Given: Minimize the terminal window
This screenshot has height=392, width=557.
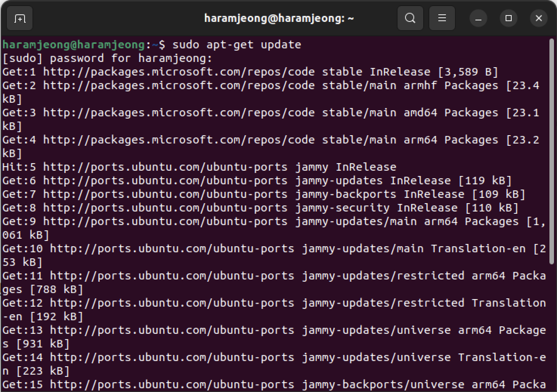Looking at the screenshot, I should point(478,18).
